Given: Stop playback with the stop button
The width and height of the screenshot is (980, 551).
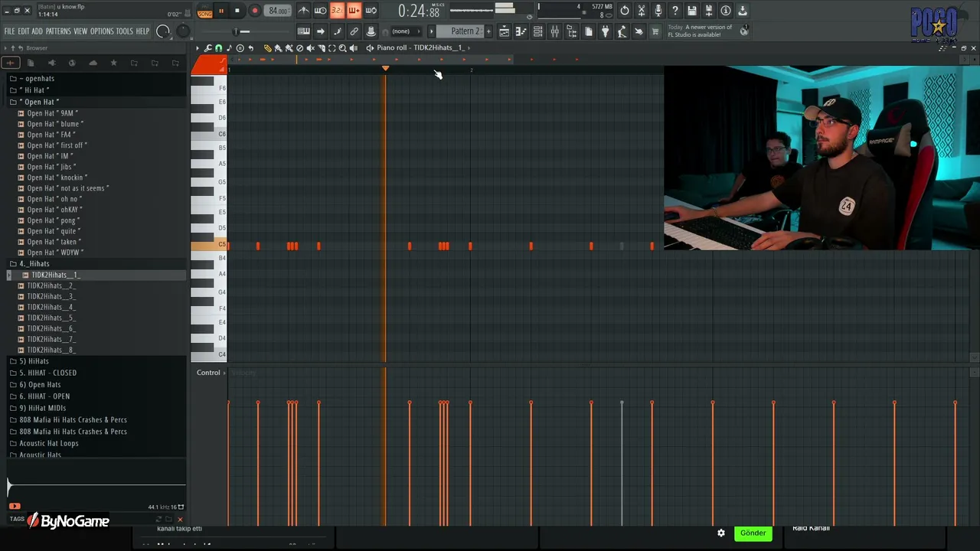Looking at the screenshot, I should 237,11.
